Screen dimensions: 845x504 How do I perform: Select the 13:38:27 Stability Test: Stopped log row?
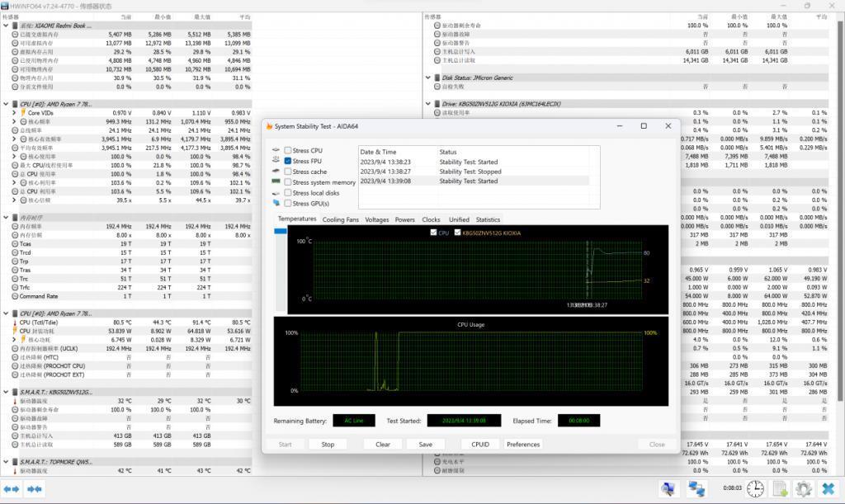tap(474, 172)
